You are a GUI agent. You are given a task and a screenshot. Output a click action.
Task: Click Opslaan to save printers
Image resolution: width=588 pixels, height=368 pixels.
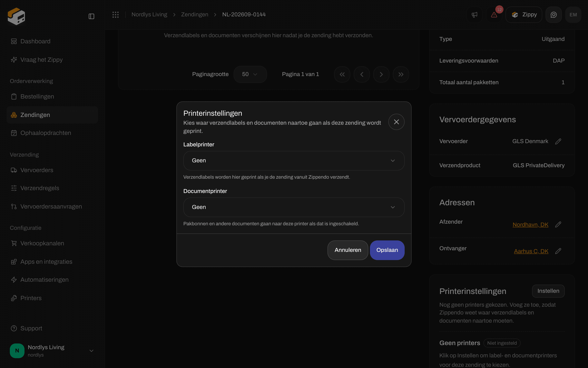pos(387,250)
